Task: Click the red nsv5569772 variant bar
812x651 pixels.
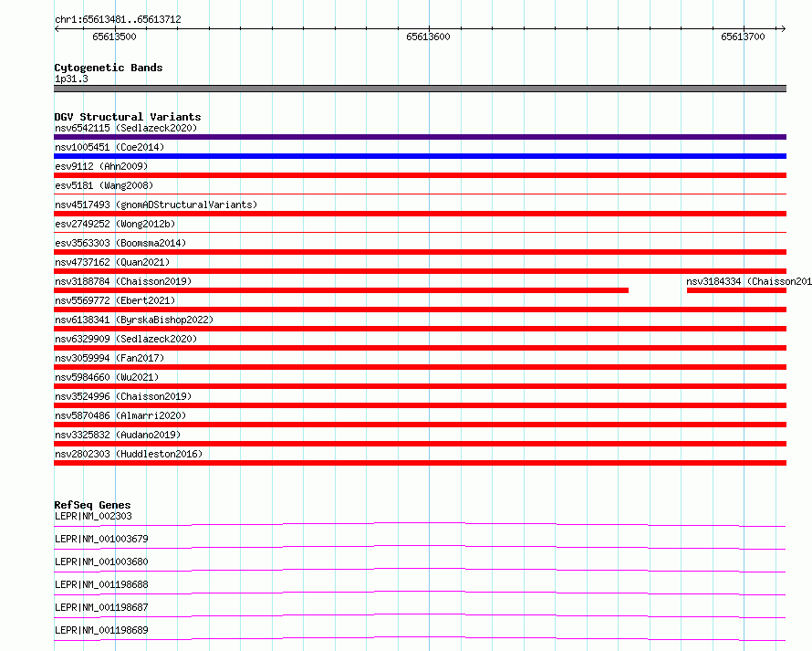Action: tap(420, 310)
